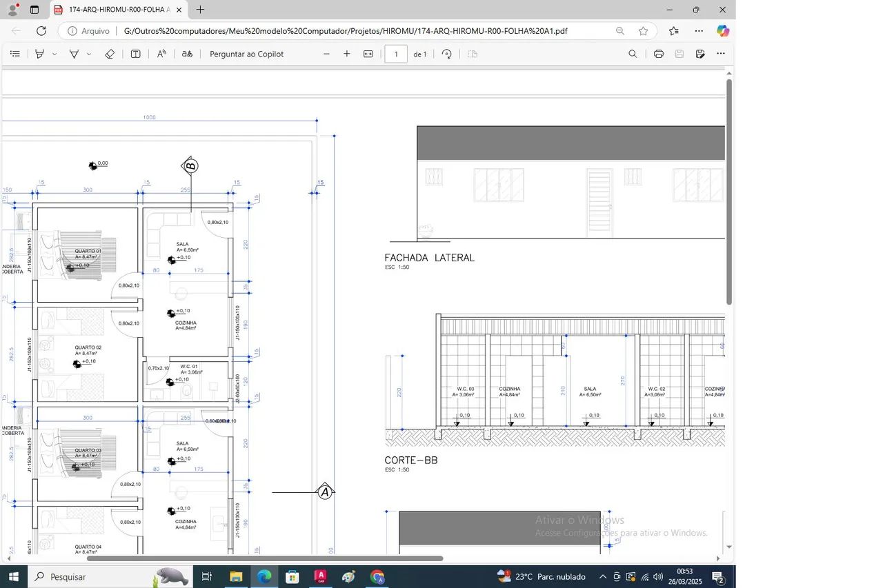Print the PDF document
Image resolution: width=883 pixels, height=588 pixels.
658,54
